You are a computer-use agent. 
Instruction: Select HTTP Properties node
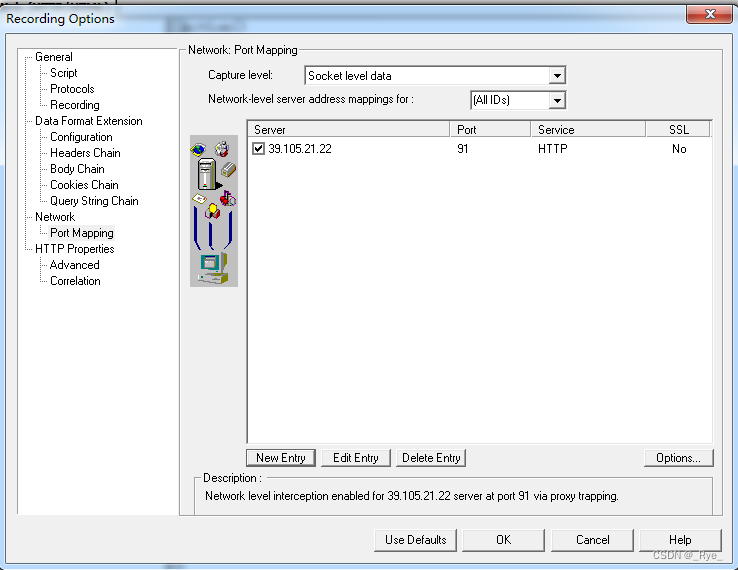point(74,249)
